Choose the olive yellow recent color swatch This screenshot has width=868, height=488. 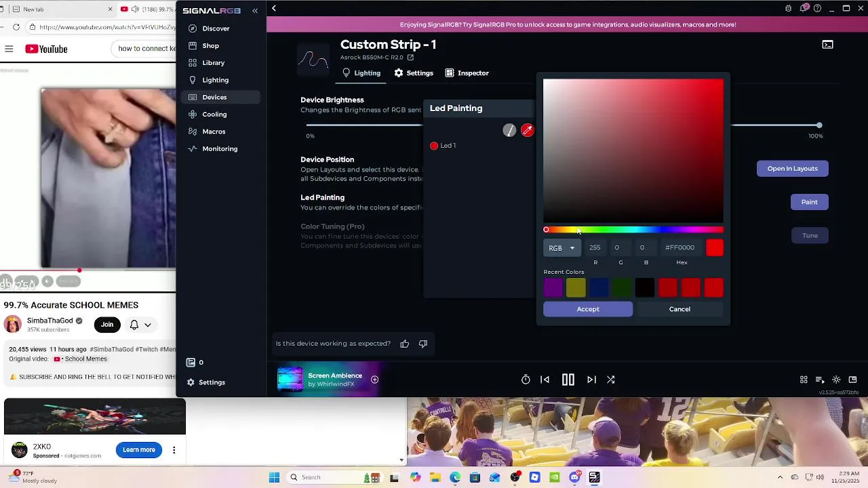(x=576, y=288)
